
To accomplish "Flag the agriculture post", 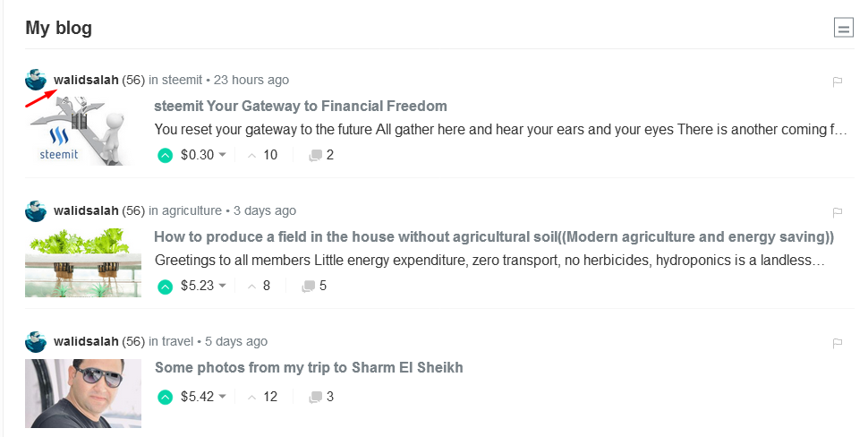I will (838, 212).
